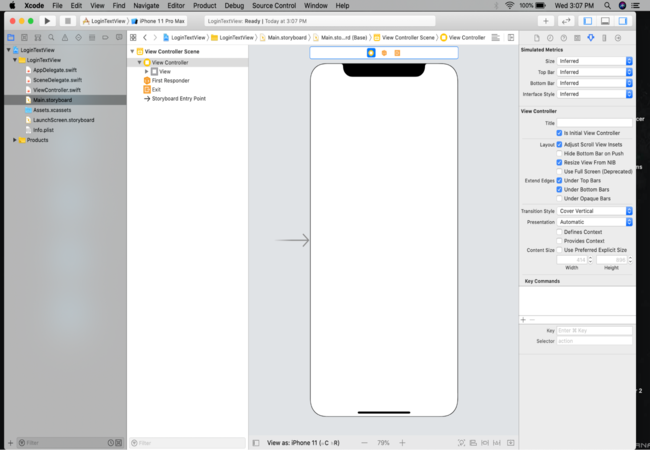This screenshot has height=450, width=650.
Task: Open the Bottom Bar dropdown
Action: (594, 83)
